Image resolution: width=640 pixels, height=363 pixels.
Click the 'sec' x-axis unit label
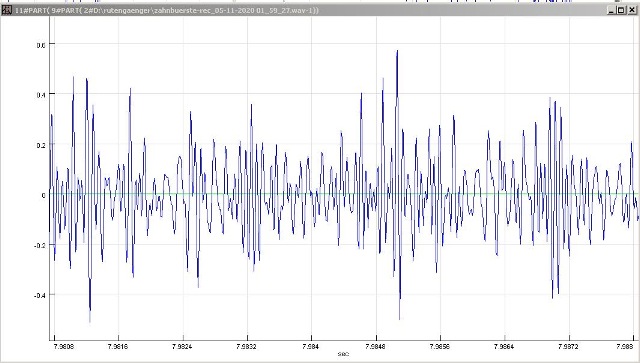click(343, 354)
